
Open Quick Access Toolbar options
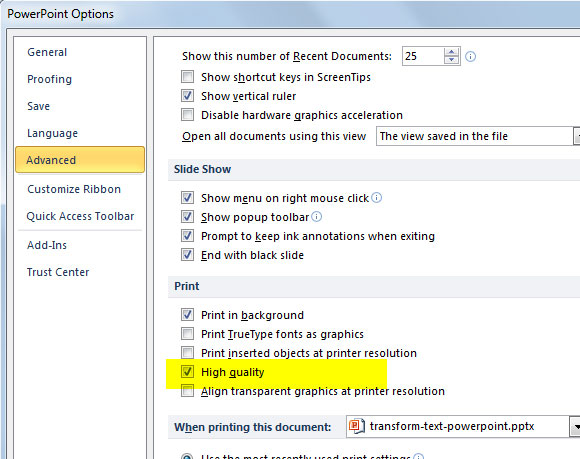80,216
